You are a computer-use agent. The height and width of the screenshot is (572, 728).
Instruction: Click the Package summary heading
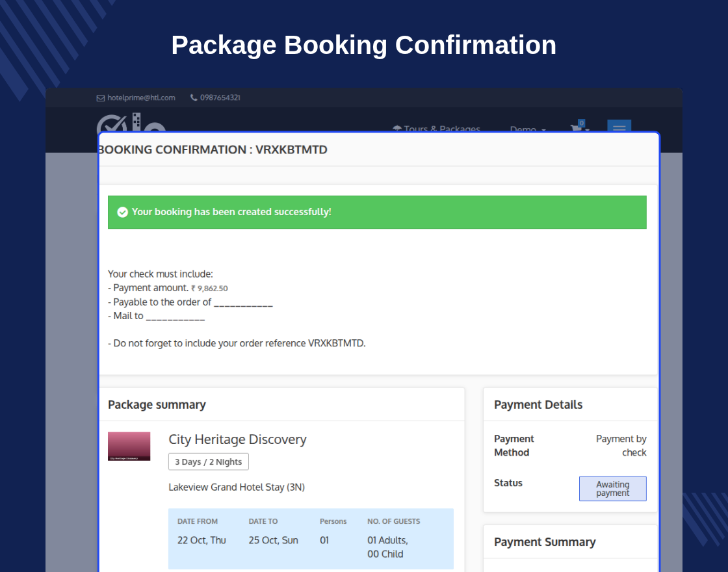(x=157, y=405)
